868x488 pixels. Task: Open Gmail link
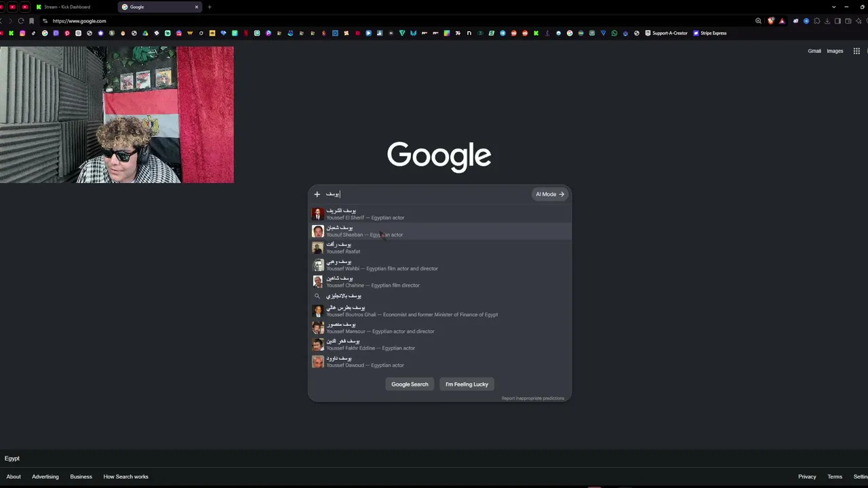pos(814,51)
